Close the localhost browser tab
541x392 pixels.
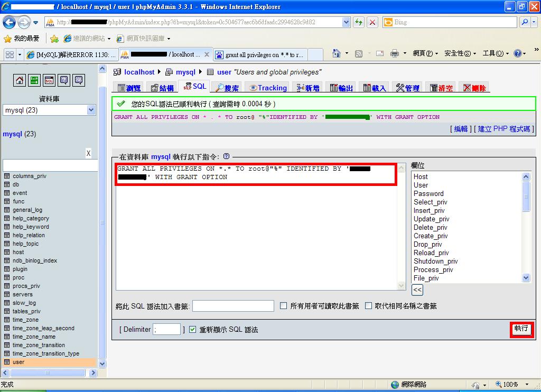click(207, 54)
